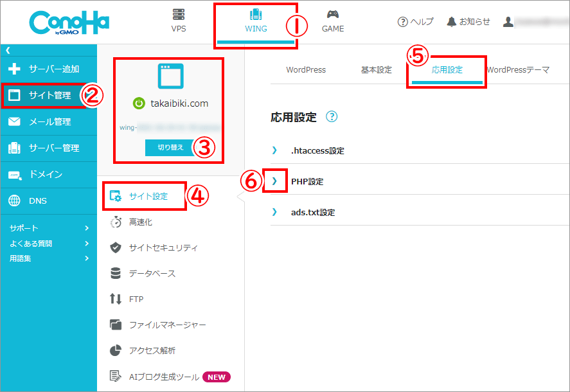Open the サイトセキュリティ menu item

[x=164, y=247]
